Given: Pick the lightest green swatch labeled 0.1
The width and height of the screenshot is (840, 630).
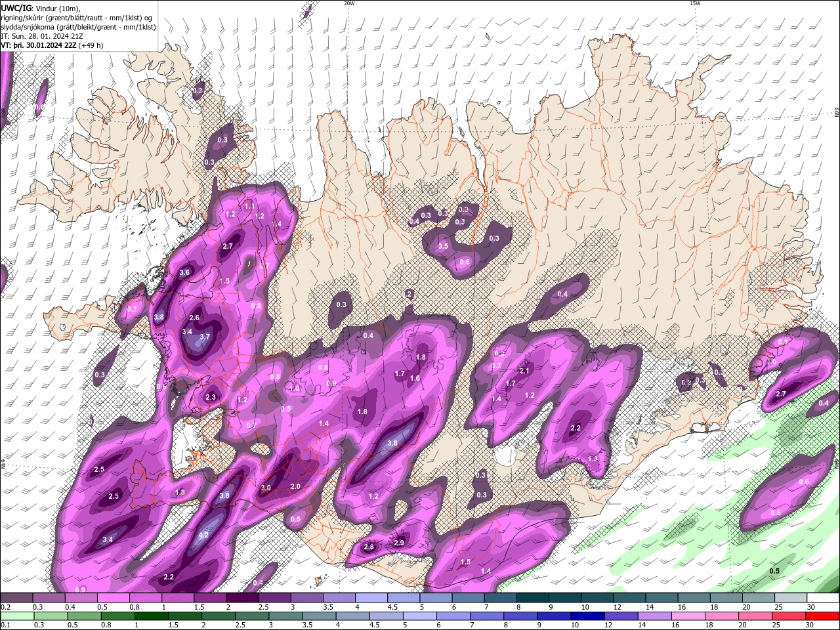Looking at the screenshot, I should (x=16, y=616).
